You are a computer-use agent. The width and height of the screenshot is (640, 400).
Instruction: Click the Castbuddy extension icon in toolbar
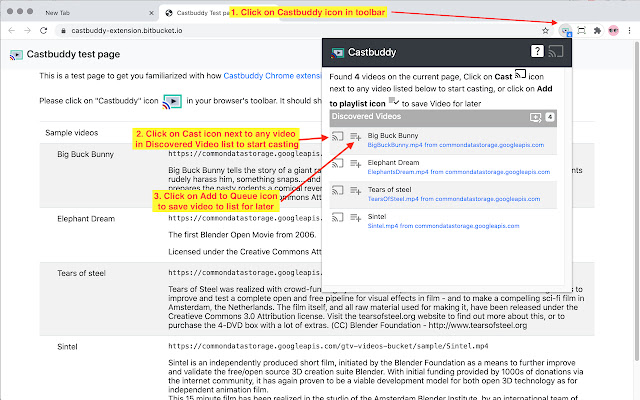(565, 31)
